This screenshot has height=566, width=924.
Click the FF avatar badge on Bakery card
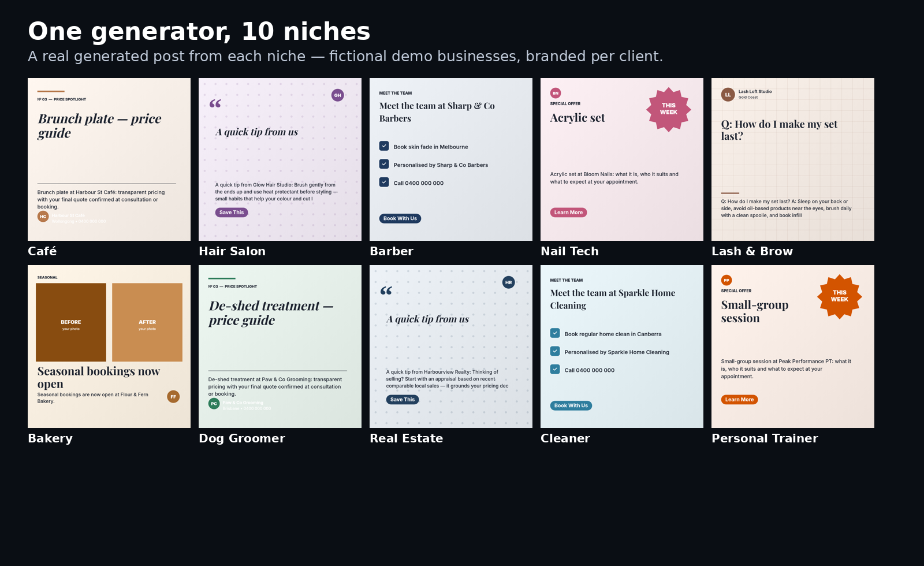pos(173,397)
